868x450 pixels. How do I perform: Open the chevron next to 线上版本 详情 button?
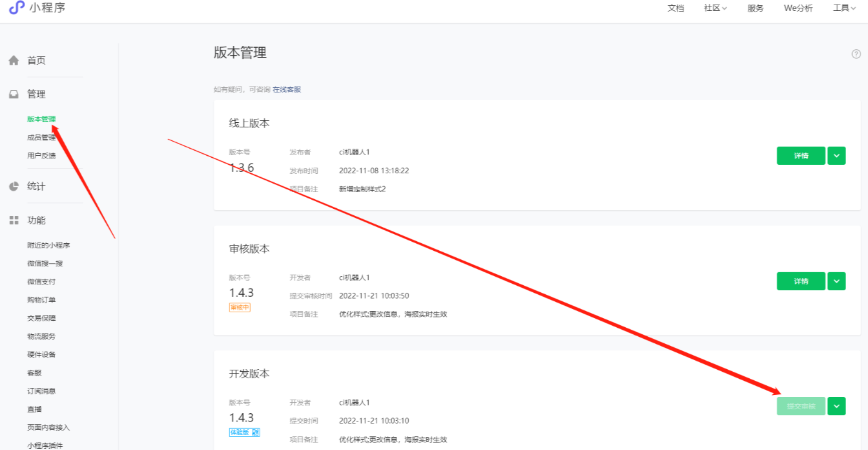point(836,155)
